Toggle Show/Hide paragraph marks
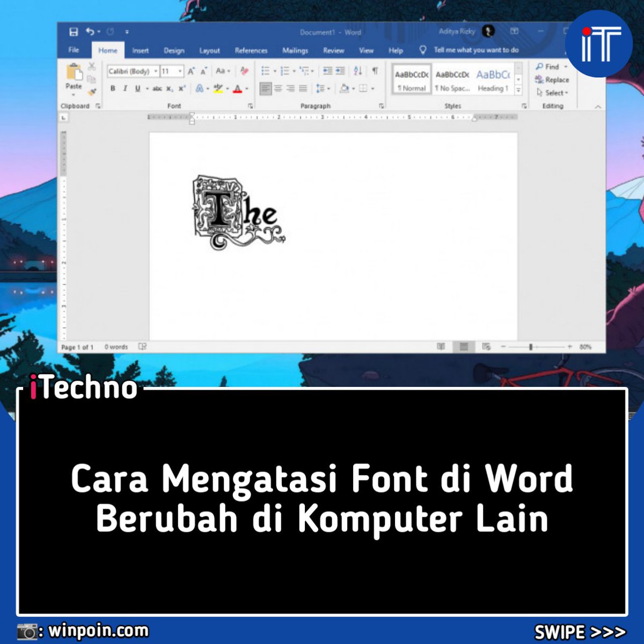 pyautogui.click(x=375, y=71)
